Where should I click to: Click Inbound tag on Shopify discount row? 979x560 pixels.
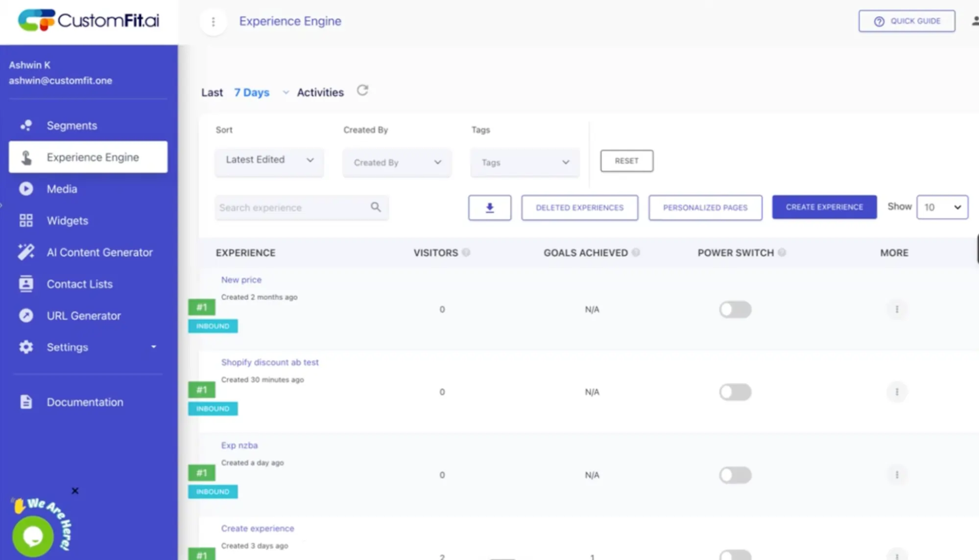[213, 408]
